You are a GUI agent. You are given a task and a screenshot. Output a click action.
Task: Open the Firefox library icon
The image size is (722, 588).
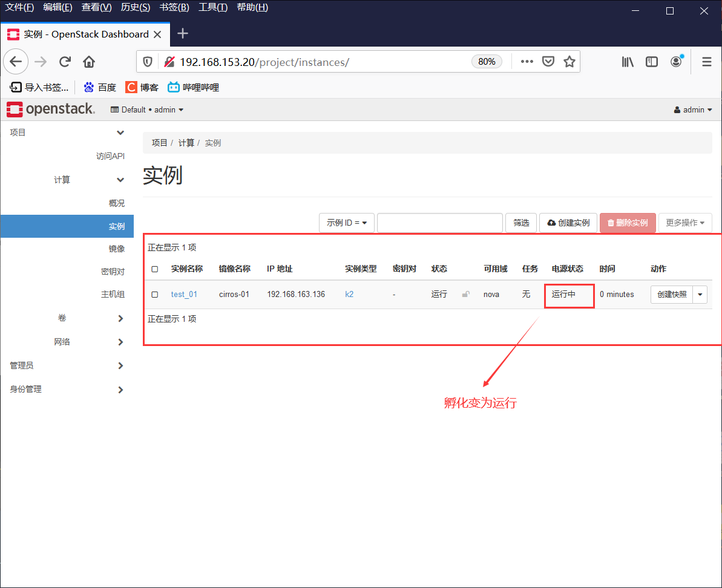(628, 61)
